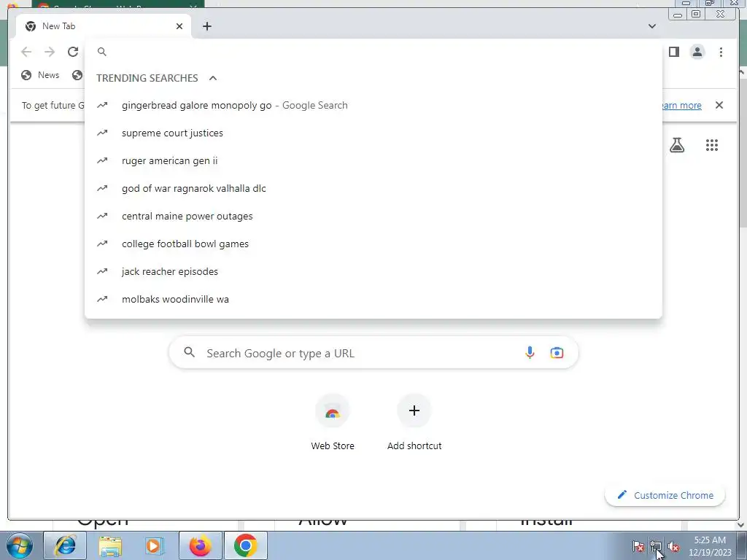Follow the Learn more link
747x560 pixels.
pos(681,105)
